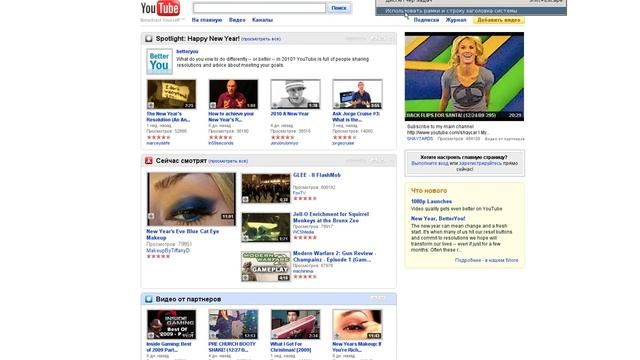Open the machinima uploader link
640x360 pixels.
pyautogui.click(x=303, y=271)
